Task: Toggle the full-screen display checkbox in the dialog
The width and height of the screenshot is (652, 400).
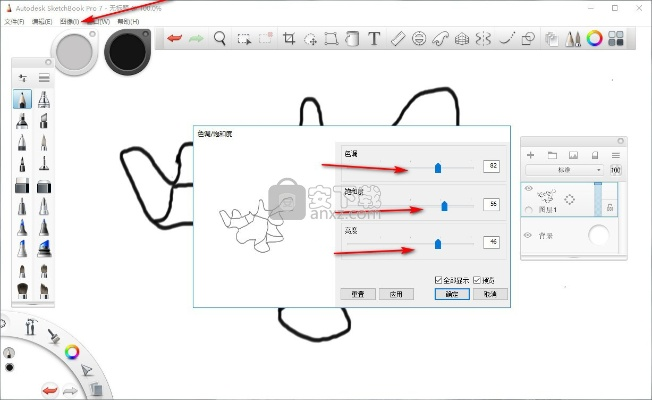Action: tap(438, 280)
